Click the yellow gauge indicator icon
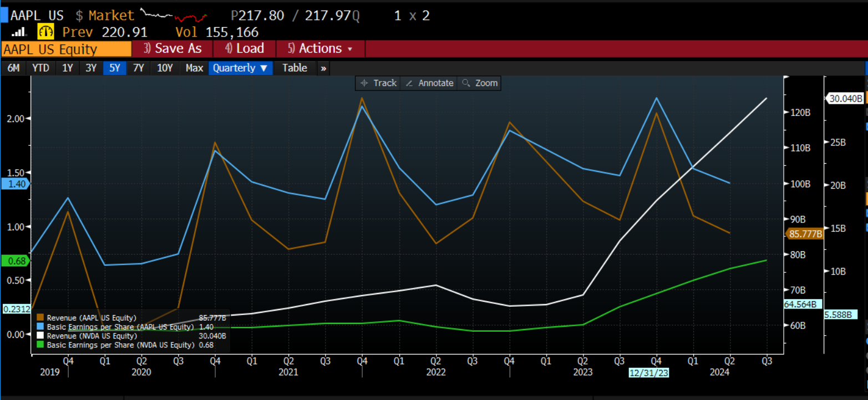 coord(45,32)
